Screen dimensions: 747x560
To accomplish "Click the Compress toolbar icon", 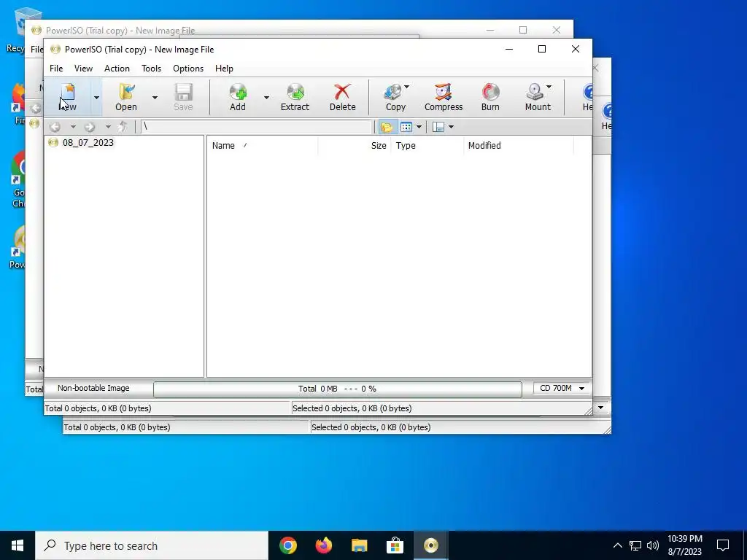I will [x=444, y=97].
